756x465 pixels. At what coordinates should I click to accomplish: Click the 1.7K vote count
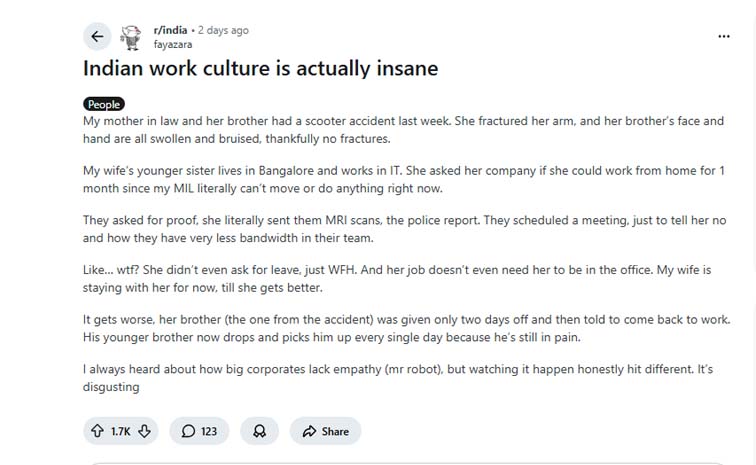point(121,431)
